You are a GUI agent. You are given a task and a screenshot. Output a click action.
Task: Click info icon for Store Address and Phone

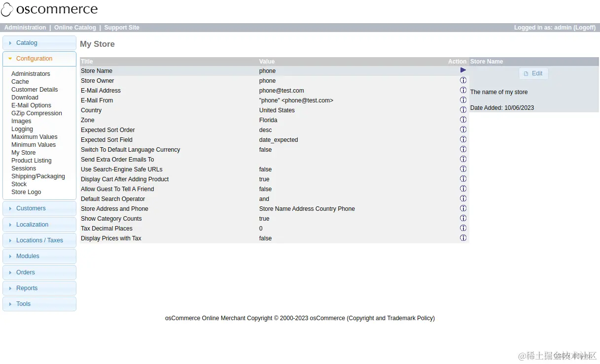[x=463, y=208]
